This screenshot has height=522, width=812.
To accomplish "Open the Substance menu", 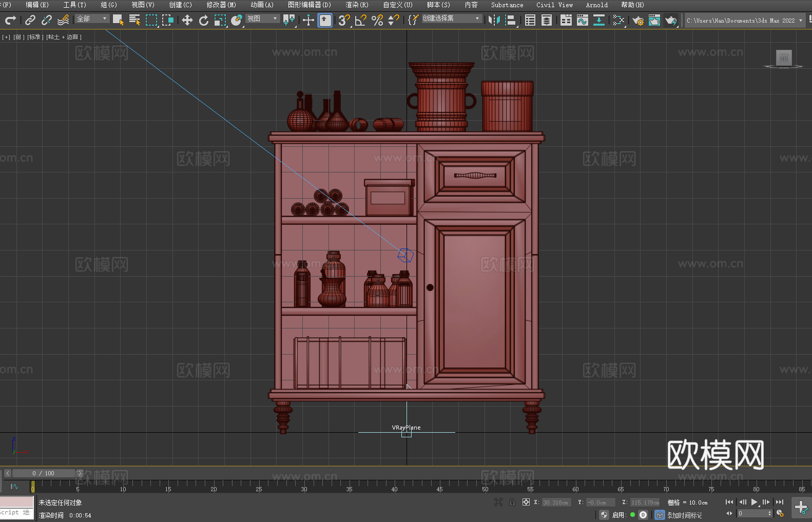I will 507,5.
